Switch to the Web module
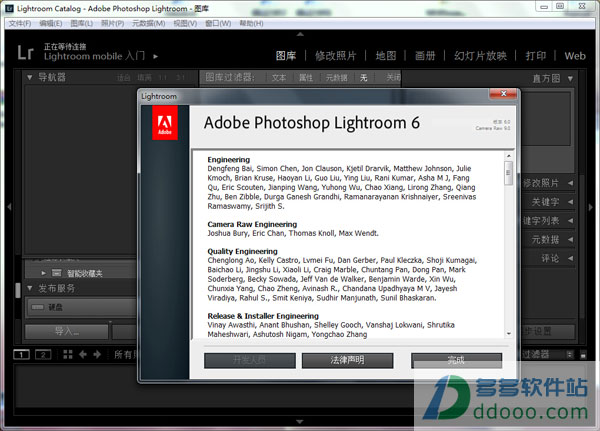 575,56
